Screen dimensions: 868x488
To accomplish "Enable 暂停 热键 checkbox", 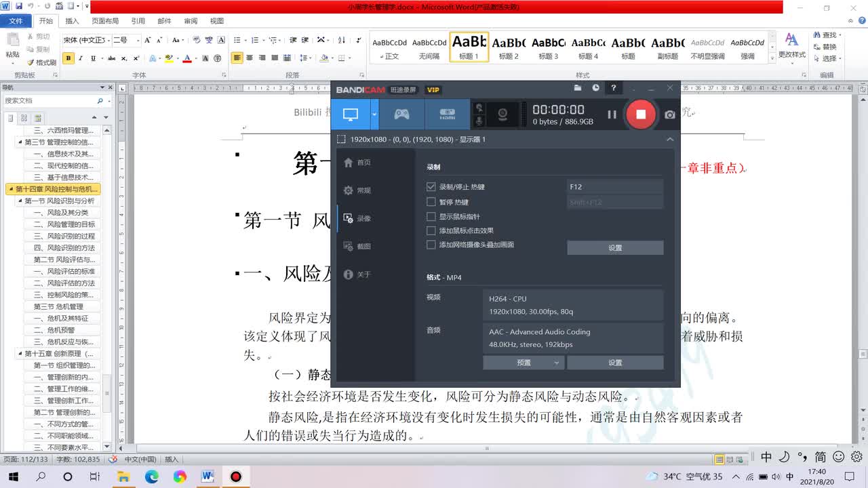I will pos(431,202).
